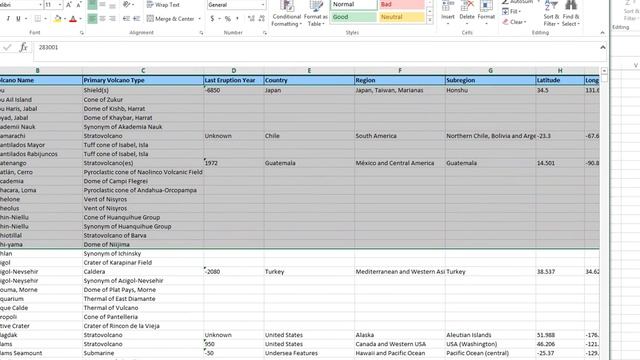Decrease decimal places
This screenshot has height=360, width=640.
[261, 19]
